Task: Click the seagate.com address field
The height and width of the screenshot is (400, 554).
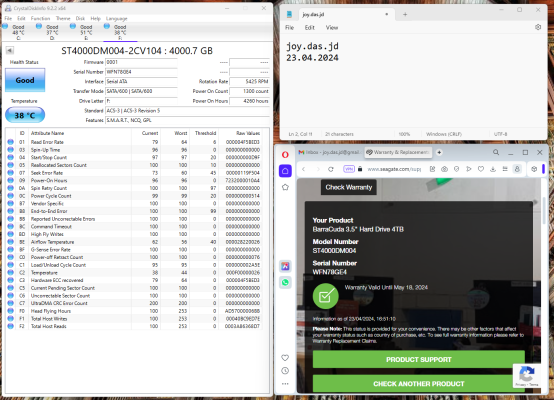Action: [394, 169]
